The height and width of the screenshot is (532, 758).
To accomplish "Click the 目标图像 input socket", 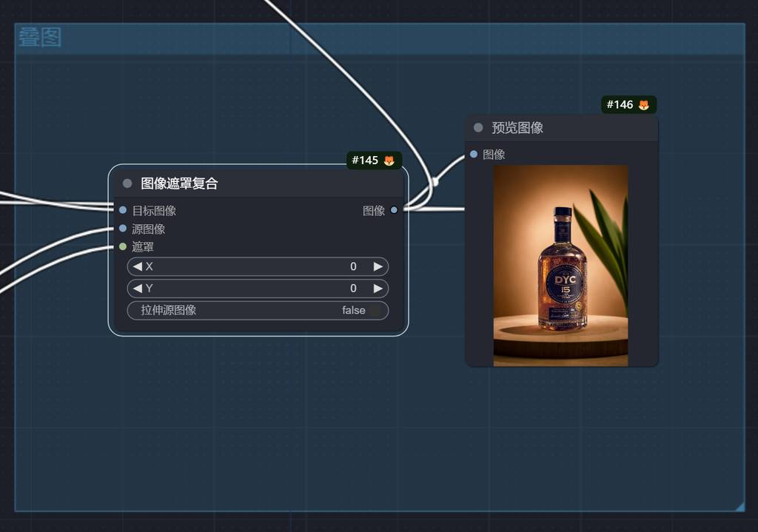I will point(123,210).
